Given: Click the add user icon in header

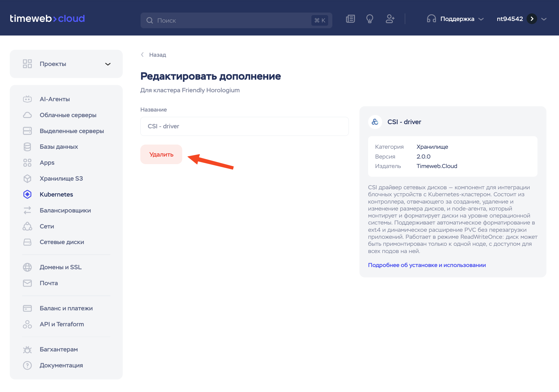Looking at the screenshot, I should coord(390,19).
